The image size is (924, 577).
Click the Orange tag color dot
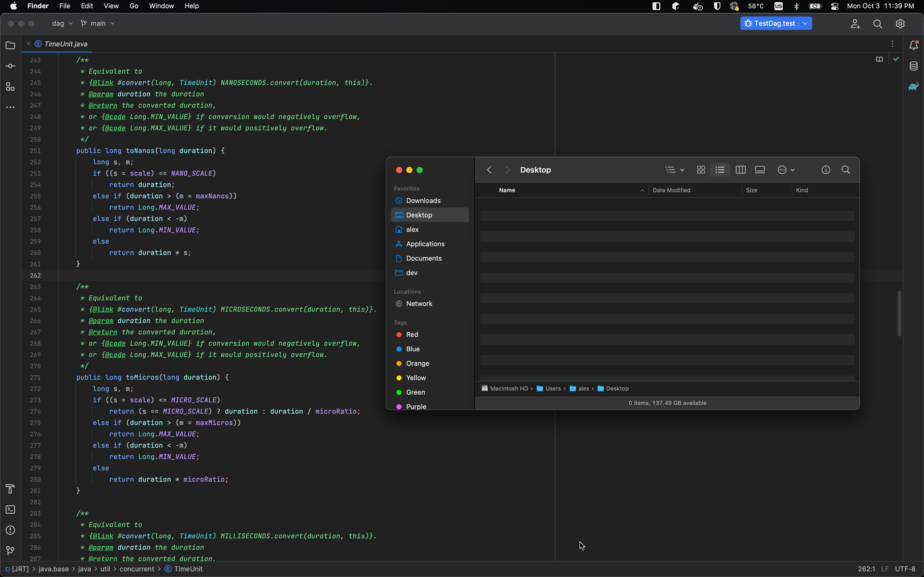399,363
